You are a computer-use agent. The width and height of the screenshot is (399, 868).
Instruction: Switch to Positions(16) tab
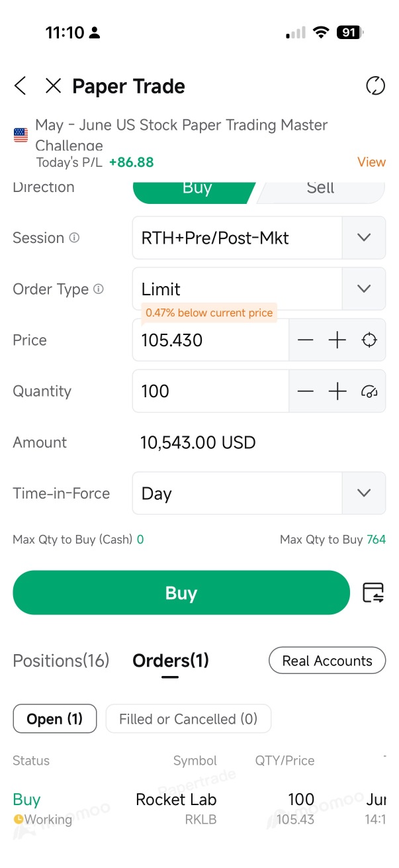pyautogui.click(x=61, y=661)
